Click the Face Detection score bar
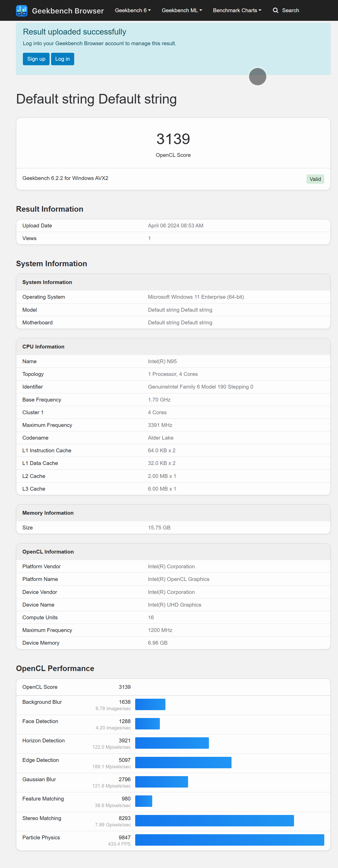Viewport: 338px width, 868px height. pyautogui.click(x=147, y=723)
